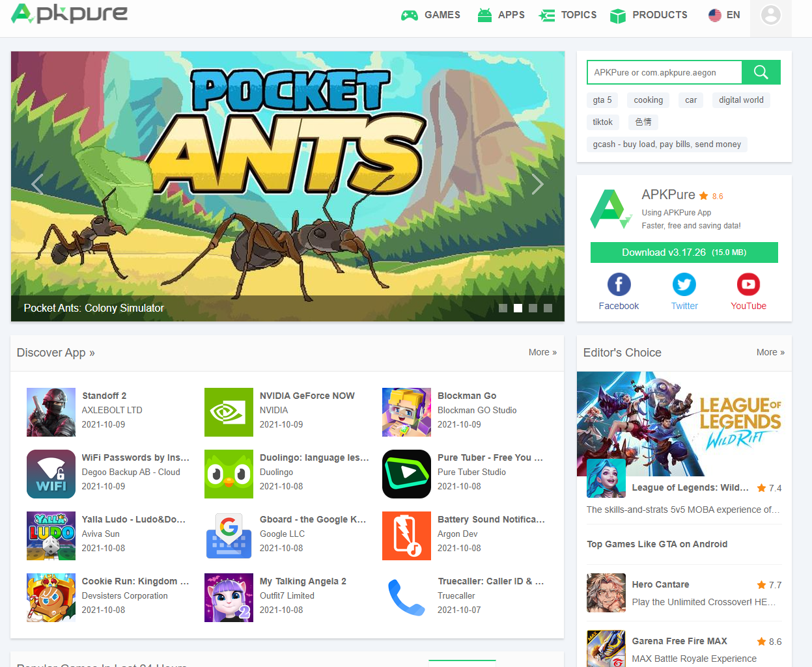Click the Gboard keyboard app icon
Image resolution: width=812 pixels, height=667 pixels.
229,536
